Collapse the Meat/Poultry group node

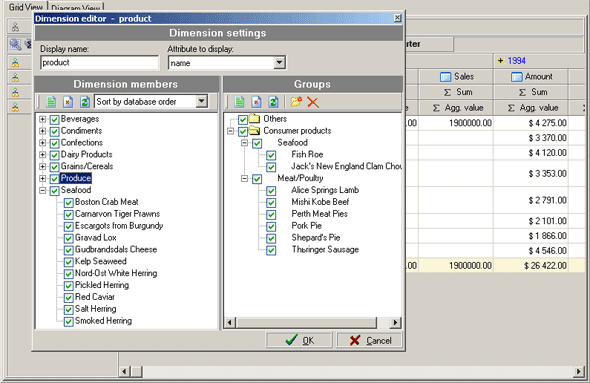click(x=245, y=178)
